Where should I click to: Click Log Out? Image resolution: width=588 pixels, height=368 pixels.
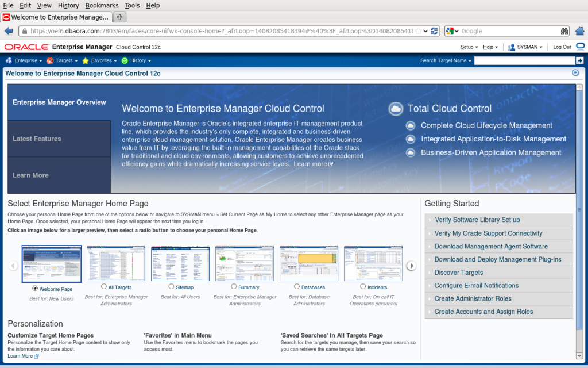tap(562, 47)
